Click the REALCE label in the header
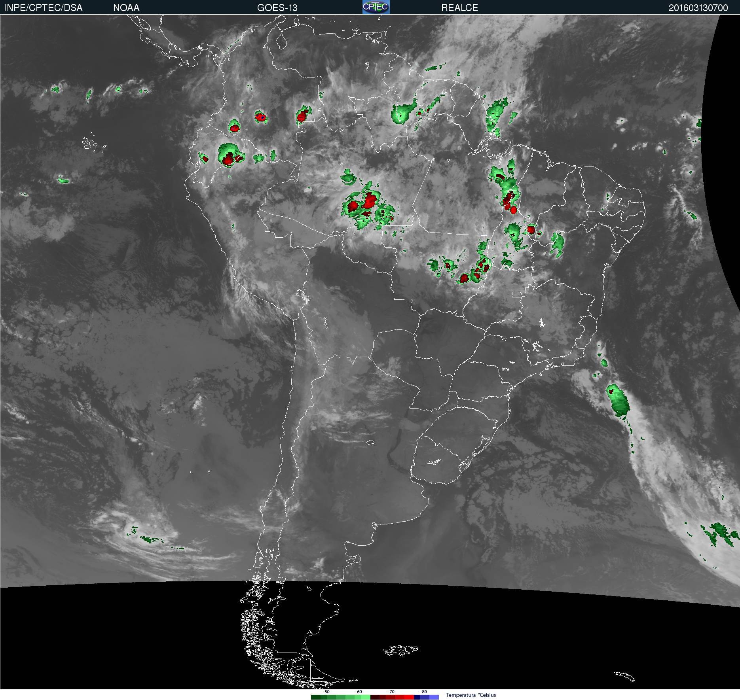The height and width of the screenshot is (700, 740). [459, 8]
